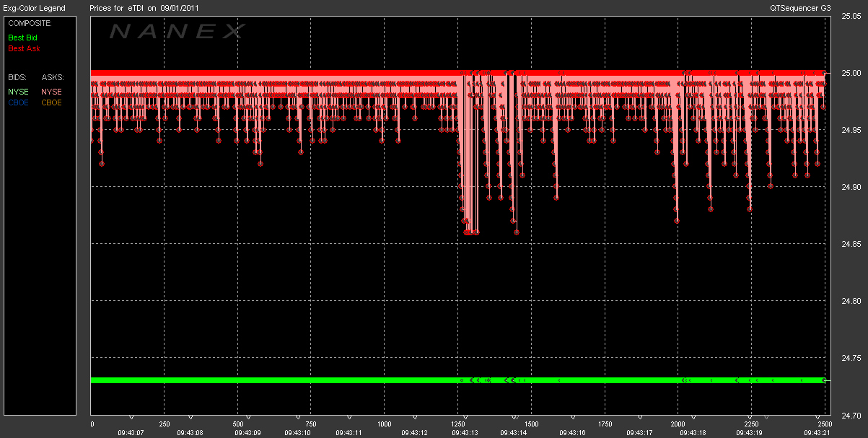Click the chart title showing eTDI prices
This screenshot has width=868, height=438.
click(145, 8)
